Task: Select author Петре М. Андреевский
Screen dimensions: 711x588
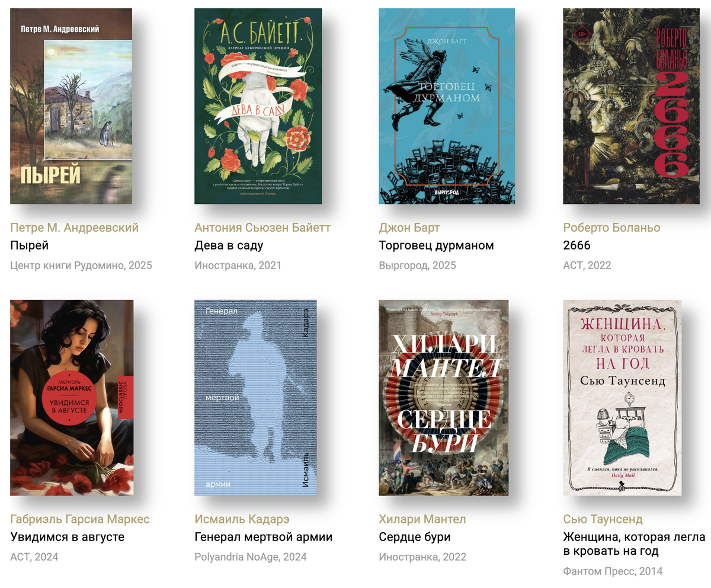Action: coord(75,228)
